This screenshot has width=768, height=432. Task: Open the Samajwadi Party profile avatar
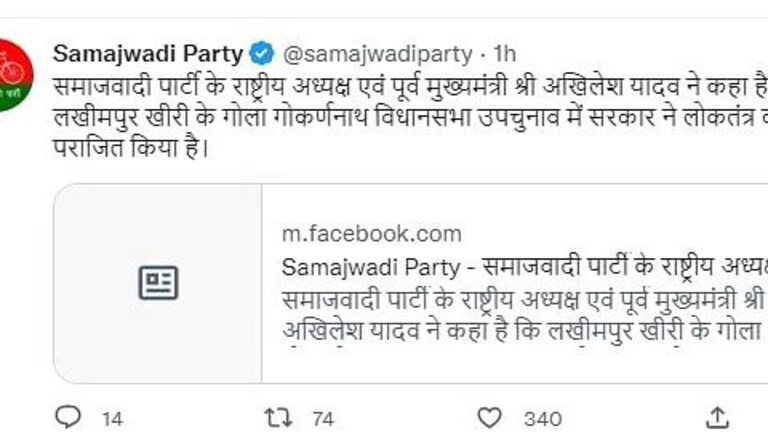point(12,75)
